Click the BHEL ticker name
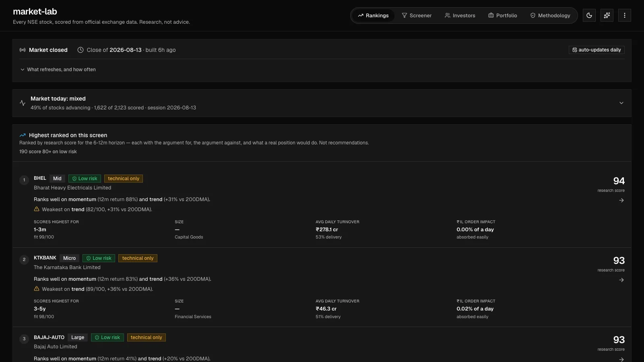Screen dimensions: 644x362 click(x=40, y=178)
